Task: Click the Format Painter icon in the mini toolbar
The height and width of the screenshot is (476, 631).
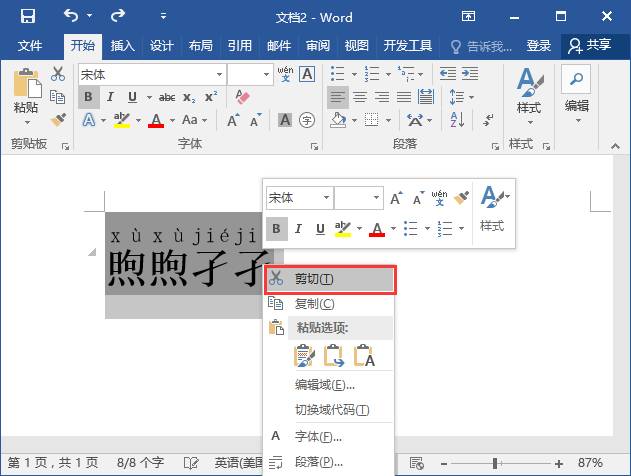Action: coord(461,198)
